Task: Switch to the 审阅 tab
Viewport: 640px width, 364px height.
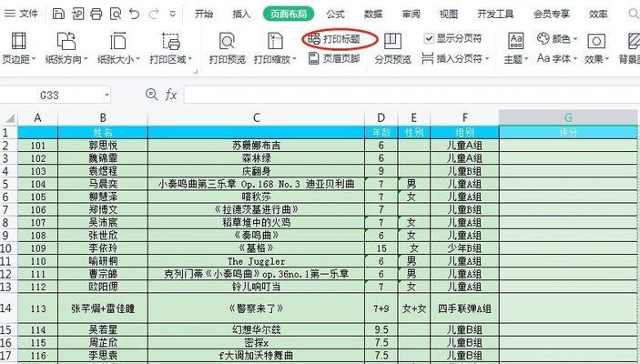Action: point(411,14)
